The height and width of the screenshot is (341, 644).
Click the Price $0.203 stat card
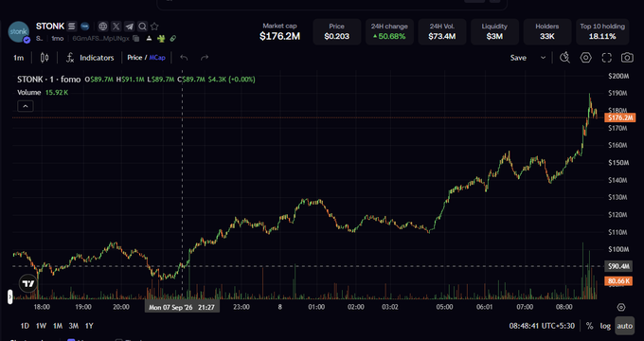337,31
